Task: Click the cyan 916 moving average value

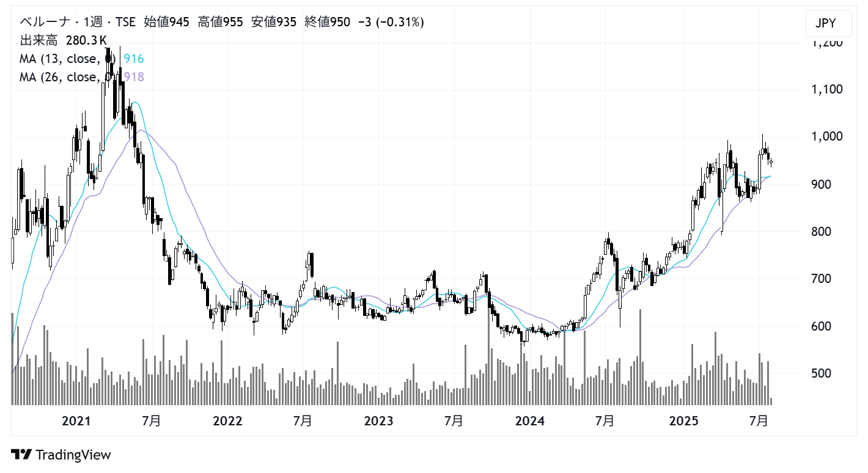Action: [x=133, y=59]
